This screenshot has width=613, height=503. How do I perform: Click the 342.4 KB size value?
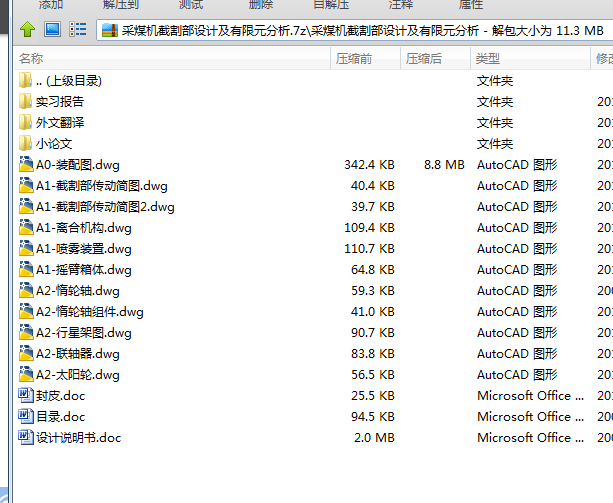point(369,165)
